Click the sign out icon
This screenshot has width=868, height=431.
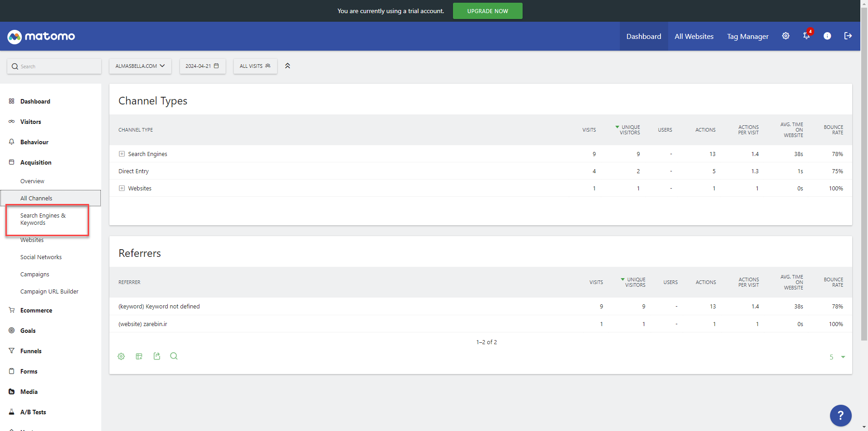(x=848, y=36)
